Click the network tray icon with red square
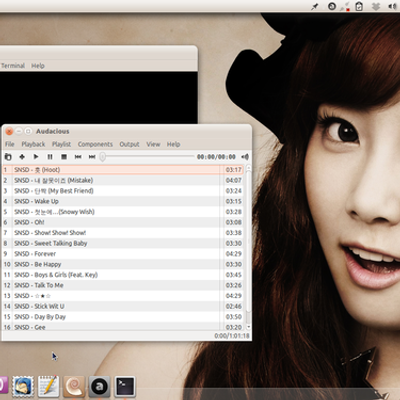 coord(346,6)
